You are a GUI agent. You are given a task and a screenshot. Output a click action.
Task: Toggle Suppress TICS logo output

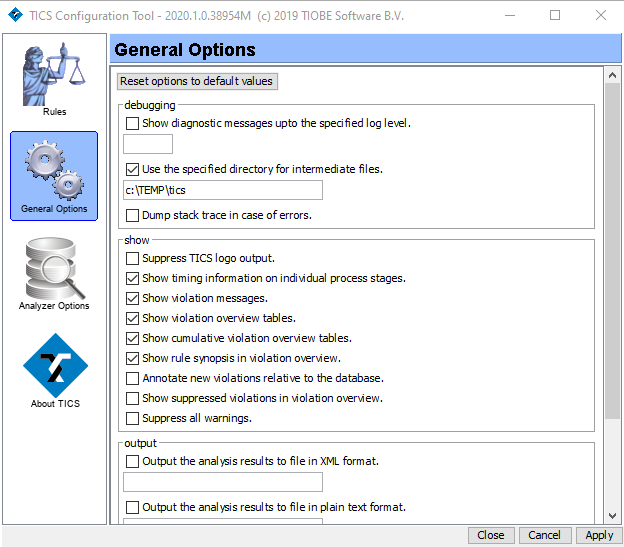click(133, 258)
